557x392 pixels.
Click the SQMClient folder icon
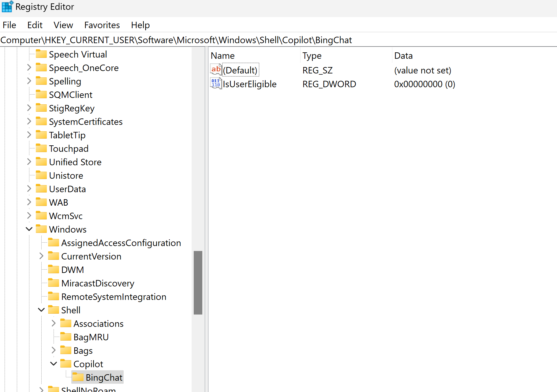[x=41, y=95]
